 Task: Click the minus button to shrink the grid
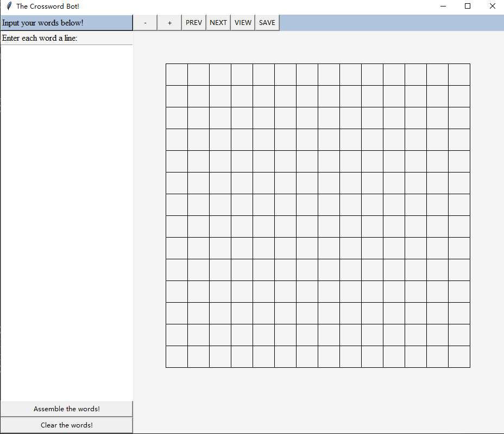coord(144,22)
